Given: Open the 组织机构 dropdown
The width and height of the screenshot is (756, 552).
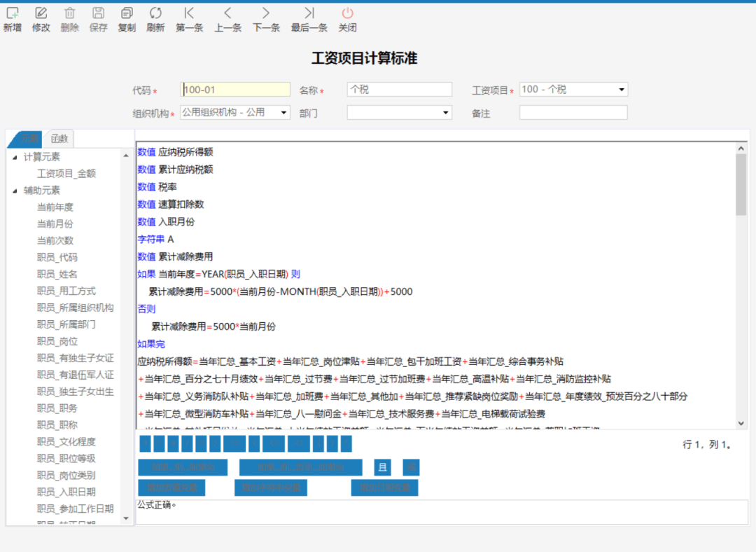Looking at the screenshot, I should point(283,112).
